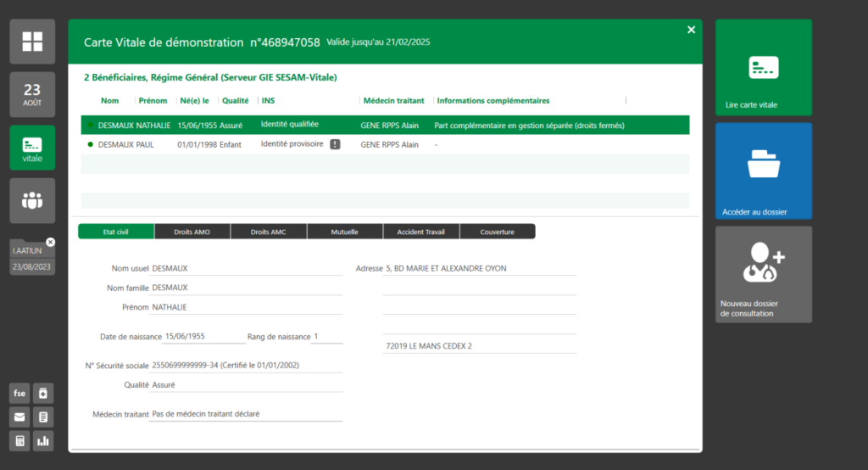The image size is (868, 470).
Task: Switch to the Droits AMO tab
Action: pyautogui.click(x=192, y=231)
